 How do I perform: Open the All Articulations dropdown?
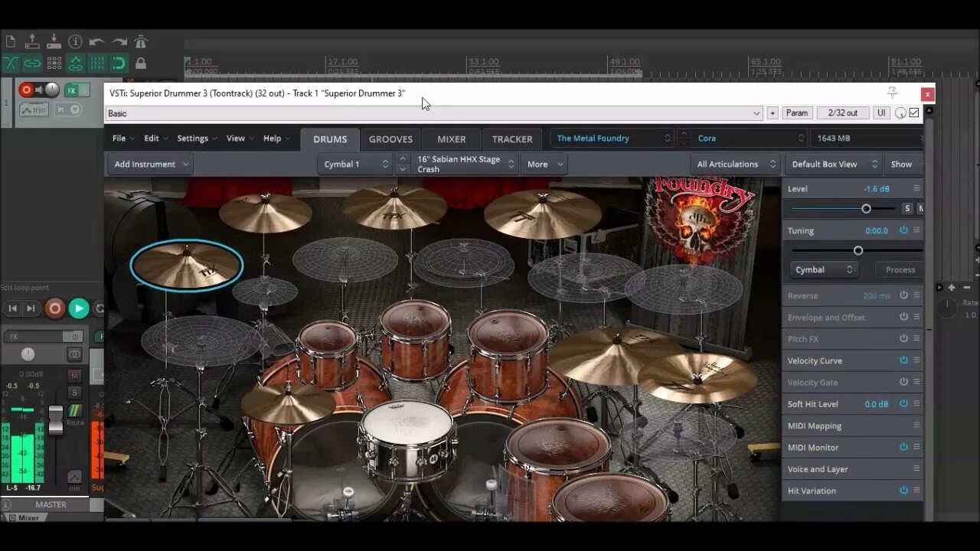click(735, 165)
